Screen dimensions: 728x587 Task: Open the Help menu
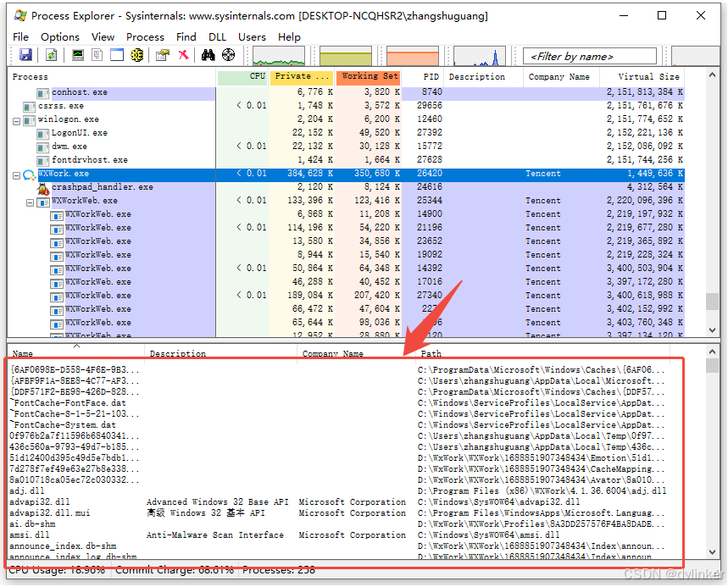click(289, 36)
